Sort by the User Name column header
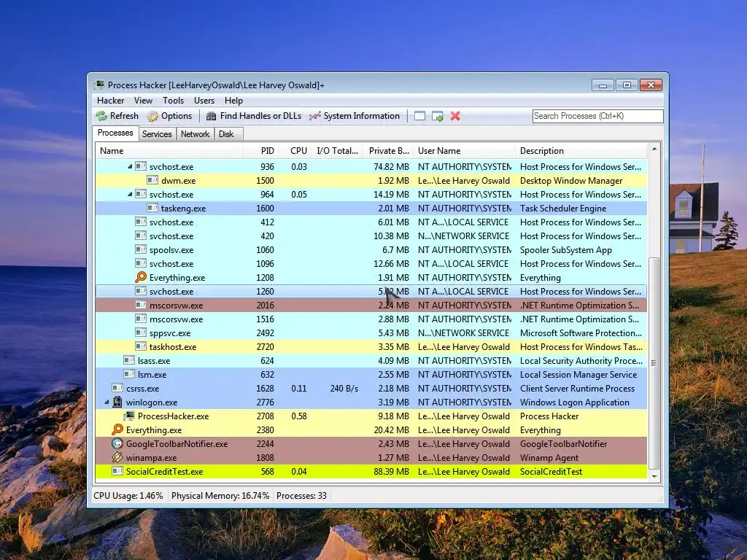This screenshot has width=747, height=560. (x=464, y=151)
